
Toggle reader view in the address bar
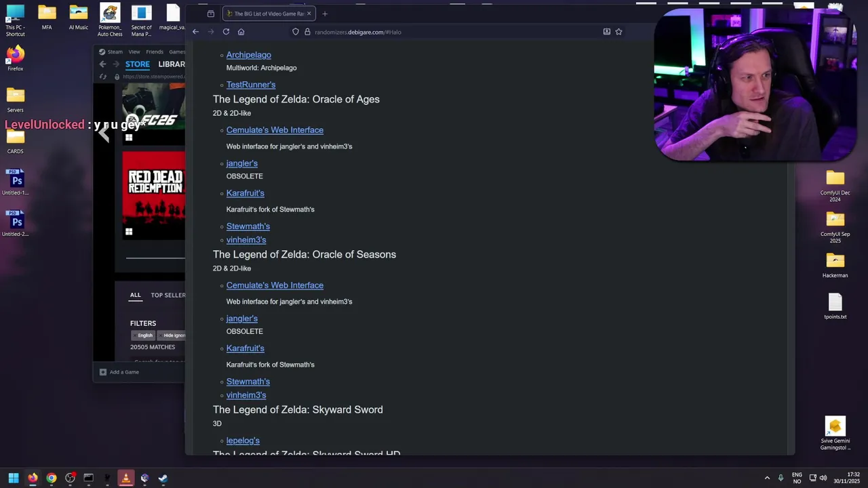pyautogui.click(x=606, y=32)
